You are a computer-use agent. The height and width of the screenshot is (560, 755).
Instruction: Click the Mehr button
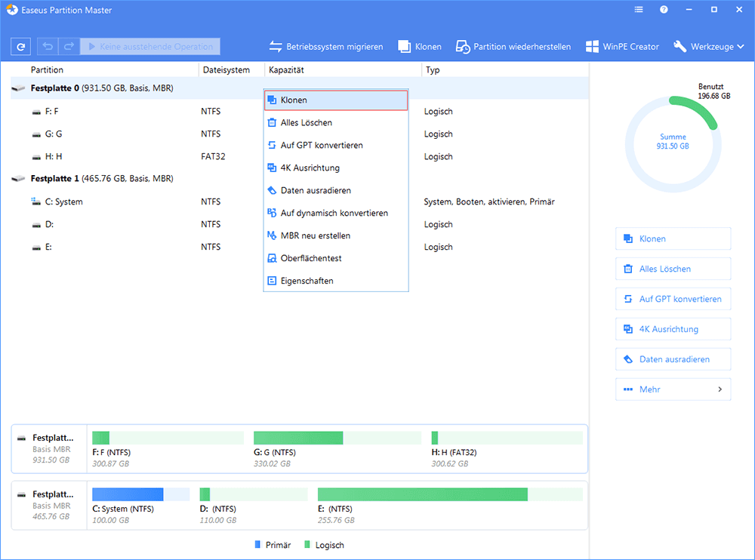pos(673,389)
